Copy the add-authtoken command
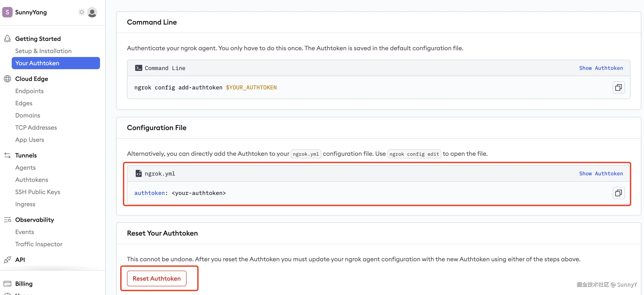 point(618,87)
